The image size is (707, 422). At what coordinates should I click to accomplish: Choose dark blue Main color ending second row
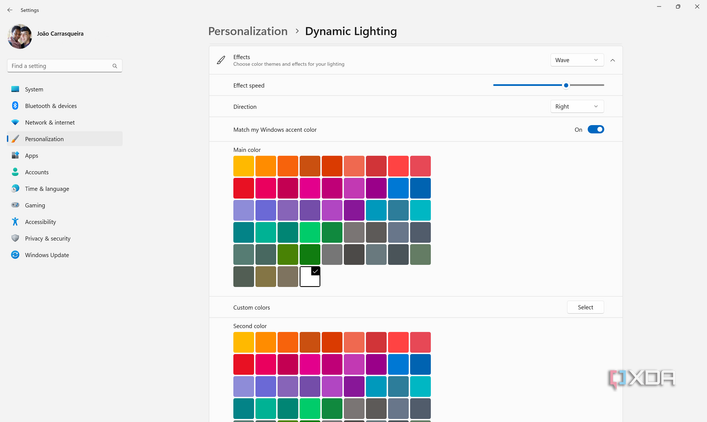pos(420,188)
